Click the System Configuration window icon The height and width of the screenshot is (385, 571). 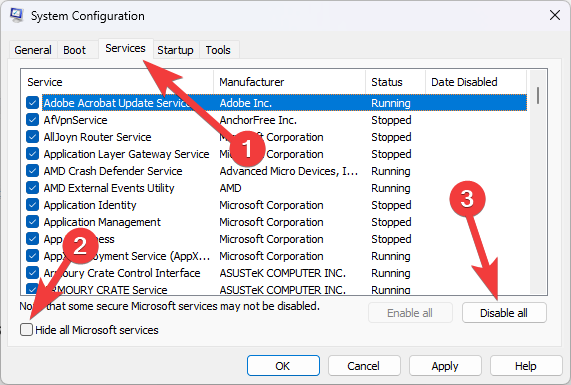point(16,15)
